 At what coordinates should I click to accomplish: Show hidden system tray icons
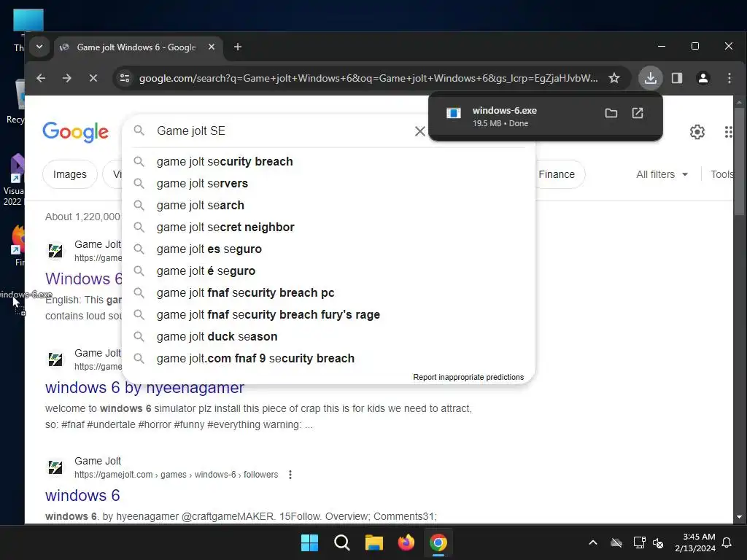pyautogui.click(x=593, y=542)
